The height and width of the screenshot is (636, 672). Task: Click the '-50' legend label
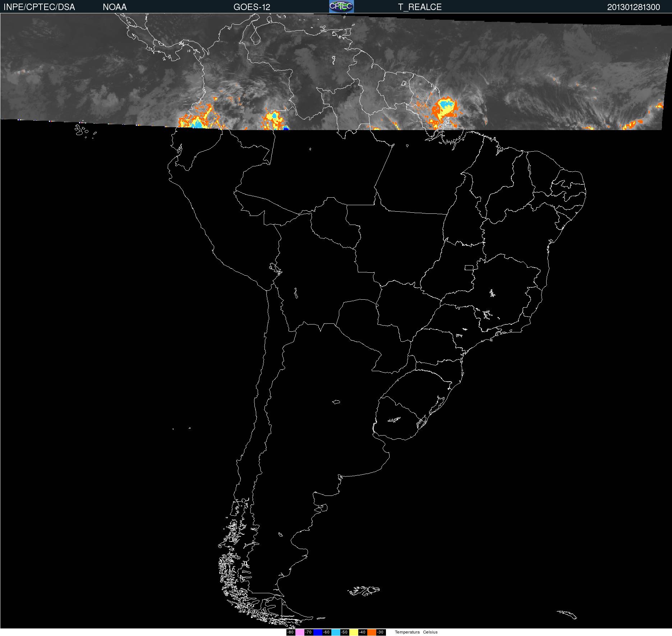[x=344, y=632]
